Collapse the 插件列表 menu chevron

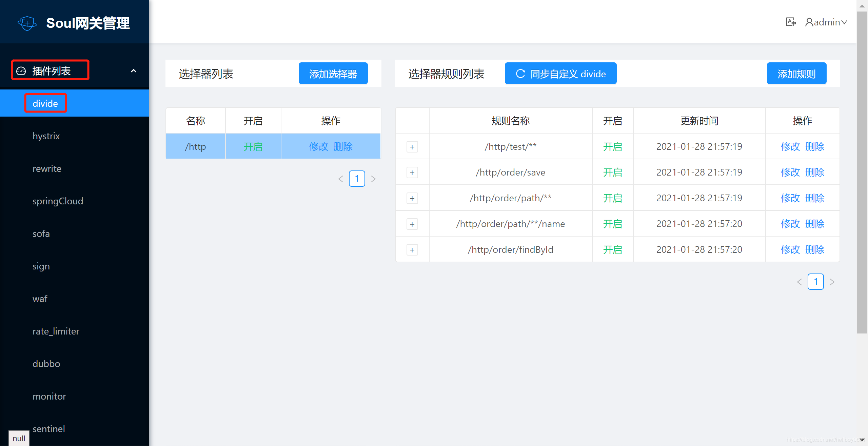point(134,71)
